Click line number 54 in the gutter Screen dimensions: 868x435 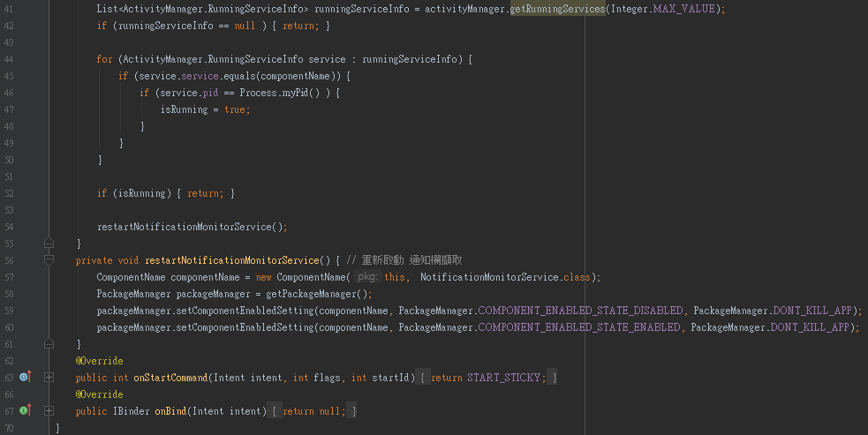coord(9,227)
